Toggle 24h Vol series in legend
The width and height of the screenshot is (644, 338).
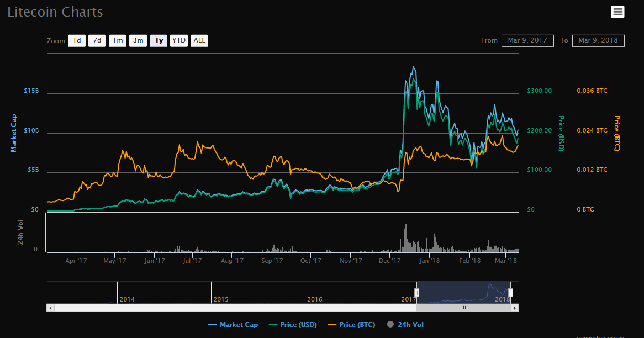(x=405, y=324)
